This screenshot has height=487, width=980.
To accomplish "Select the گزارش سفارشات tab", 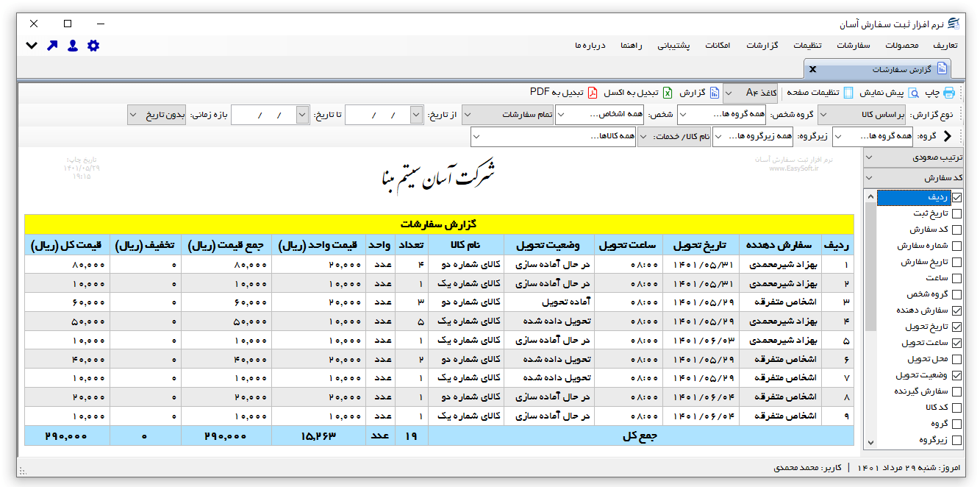I will point(876,69).
